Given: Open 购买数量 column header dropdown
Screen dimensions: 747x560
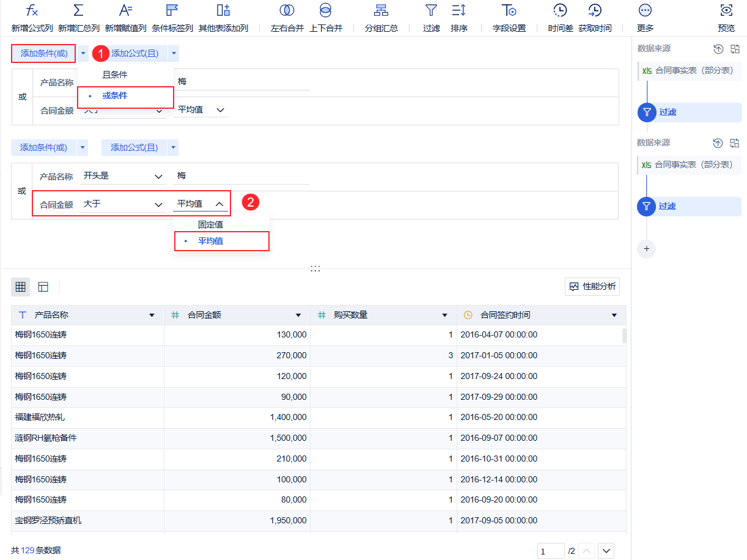Looking at the screenshot, I should (x=444, y=315).
